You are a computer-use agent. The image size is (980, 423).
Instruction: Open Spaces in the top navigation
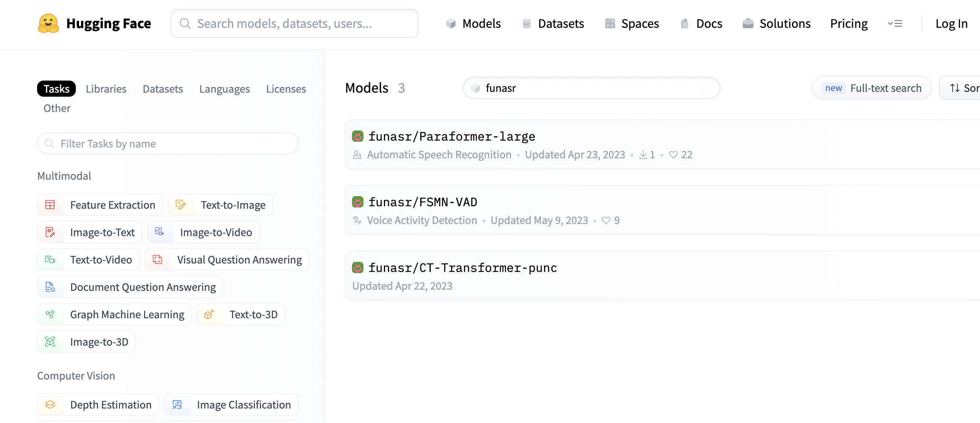coord(632,23)
